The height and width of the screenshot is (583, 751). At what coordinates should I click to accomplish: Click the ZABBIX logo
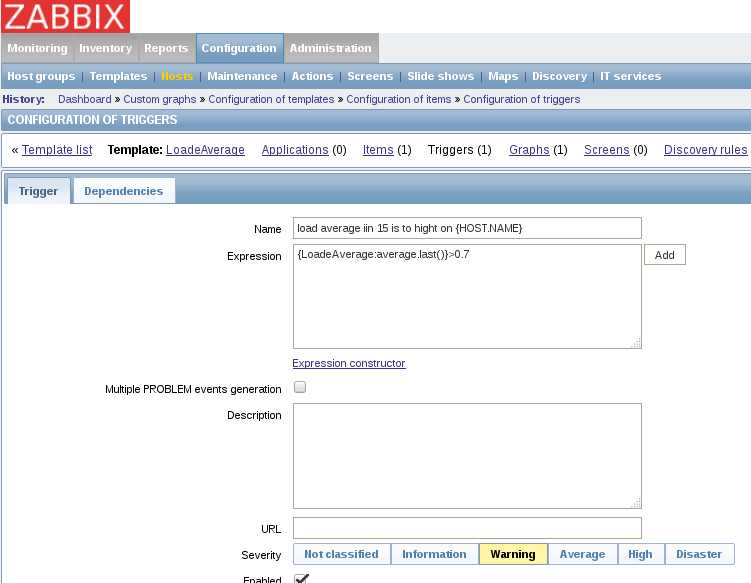[65, 16]
